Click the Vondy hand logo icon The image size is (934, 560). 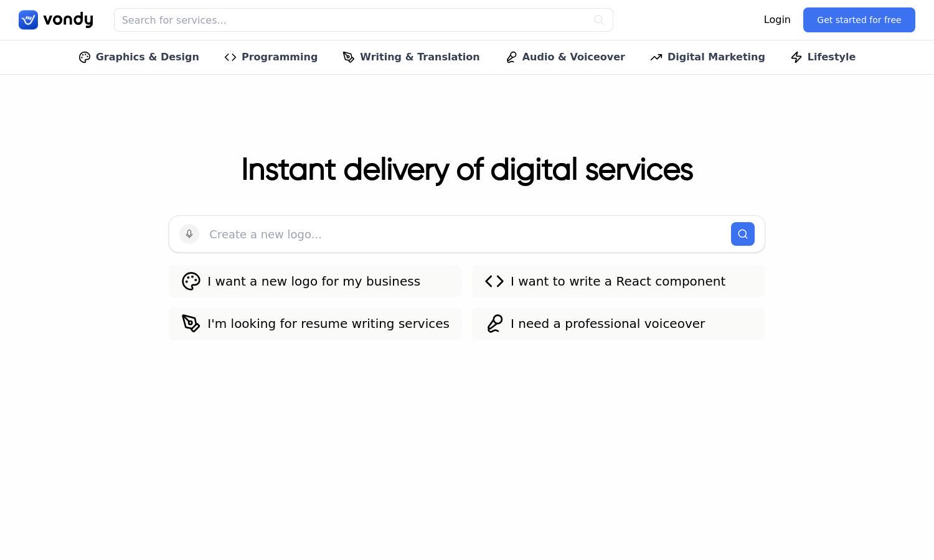[x=28, y=20]
